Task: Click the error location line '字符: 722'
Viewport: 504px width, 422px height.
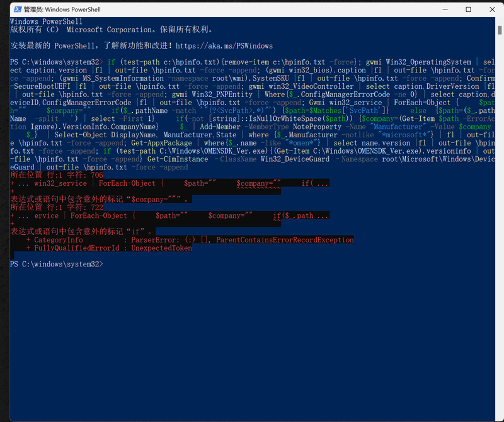Action: click(57, 207)
